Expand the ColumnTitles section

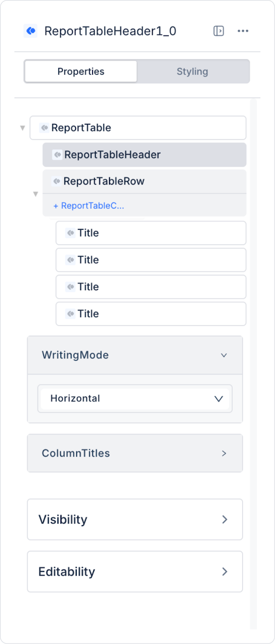tap(224, 453)
